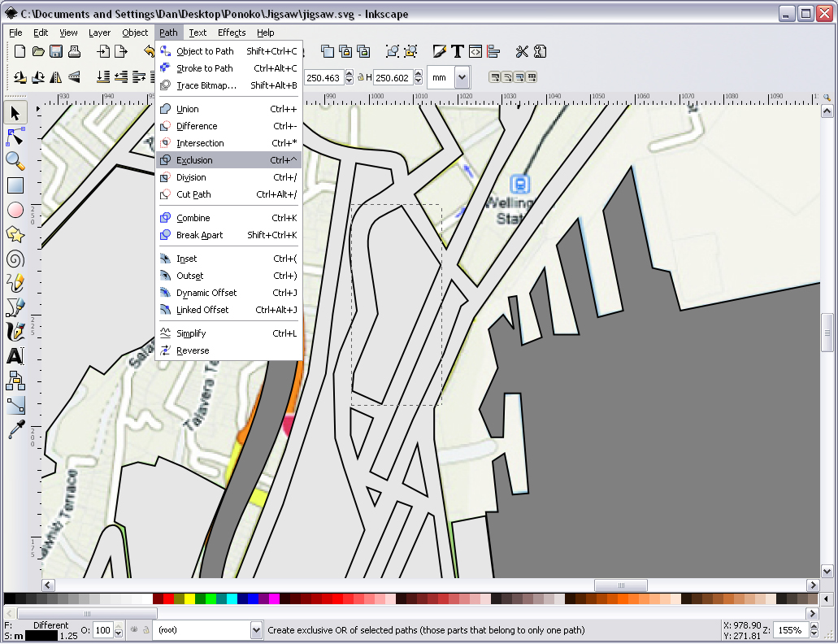
Task: Toggle the layer lock in status bar
Action: (x=145, y=630)
